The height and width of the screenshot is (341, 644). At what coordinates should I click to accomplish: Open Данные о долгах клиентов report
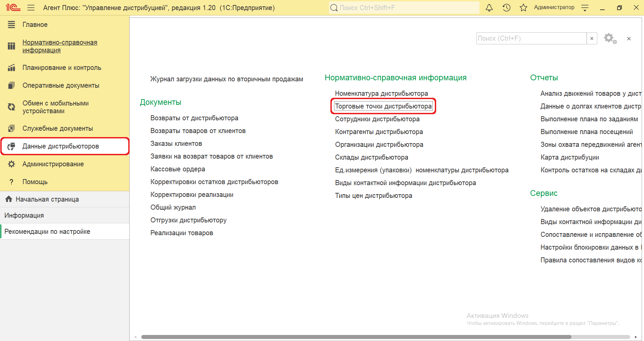[591, 106]
